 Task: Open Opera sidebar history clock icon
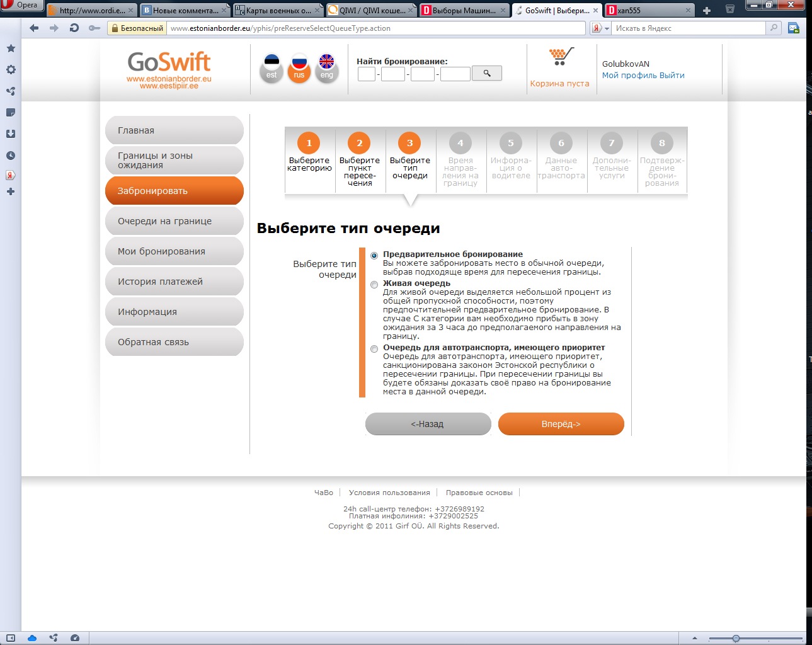[11, 156]
